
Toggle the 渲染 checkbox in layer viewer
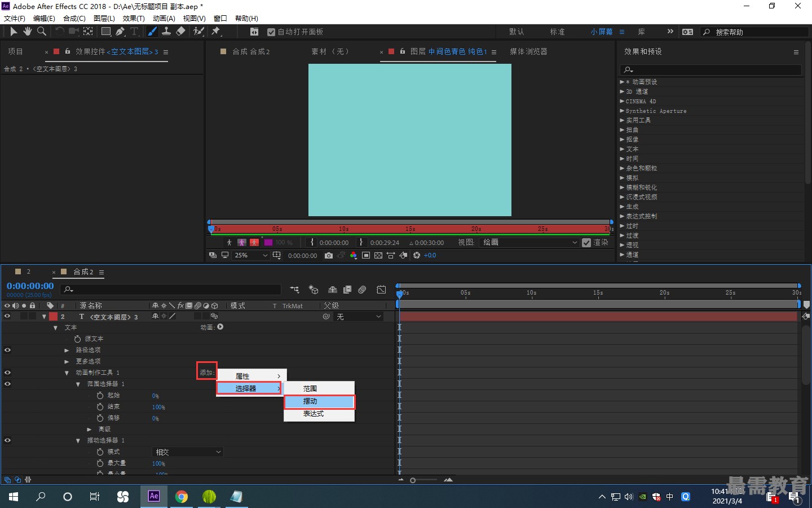click(586, 243)
